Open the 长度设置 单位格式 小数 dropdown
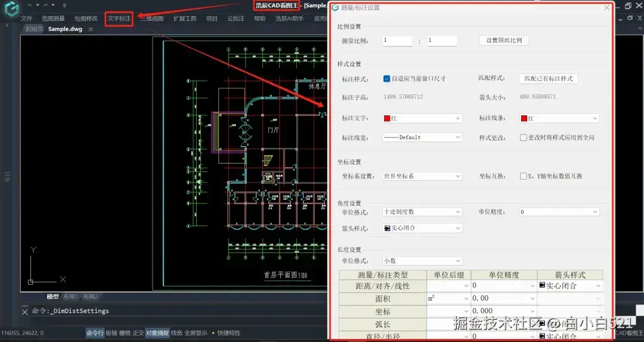 pos(422,261)
